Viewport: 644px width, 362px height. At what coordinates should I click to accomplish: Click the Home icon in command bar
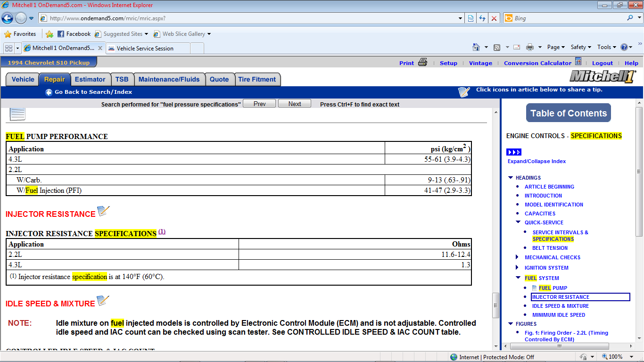tap(476, 47)
